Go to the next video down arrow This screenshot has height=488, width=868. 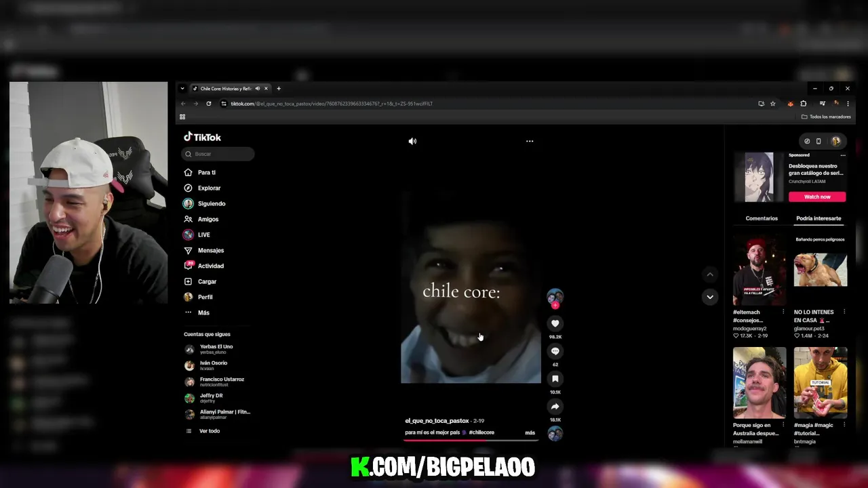pos(710,297)
